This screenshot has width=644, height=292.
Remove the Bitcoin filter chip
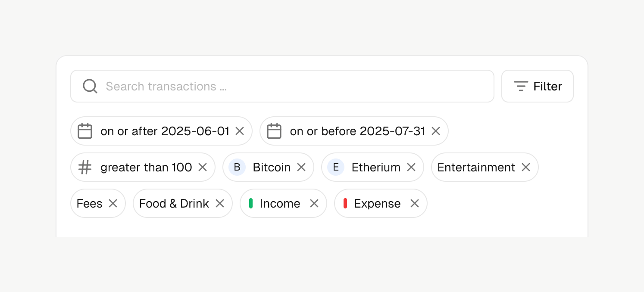coord(301,167)
